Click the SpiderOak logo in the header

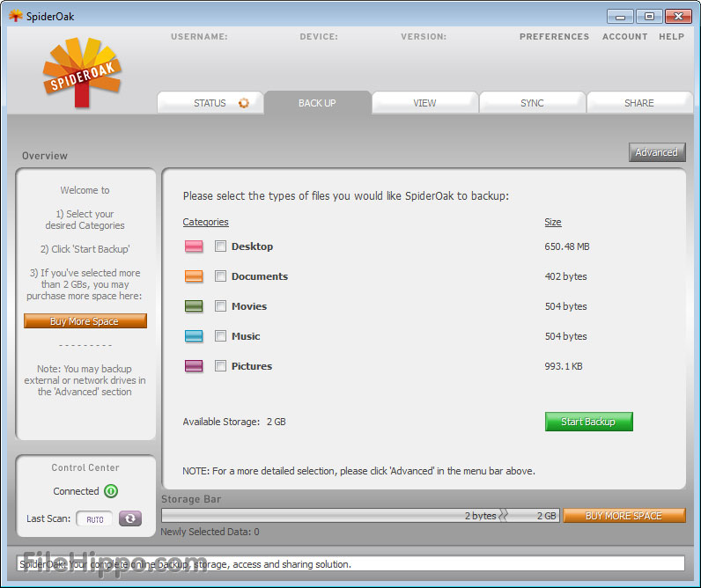tap(82, 73)
